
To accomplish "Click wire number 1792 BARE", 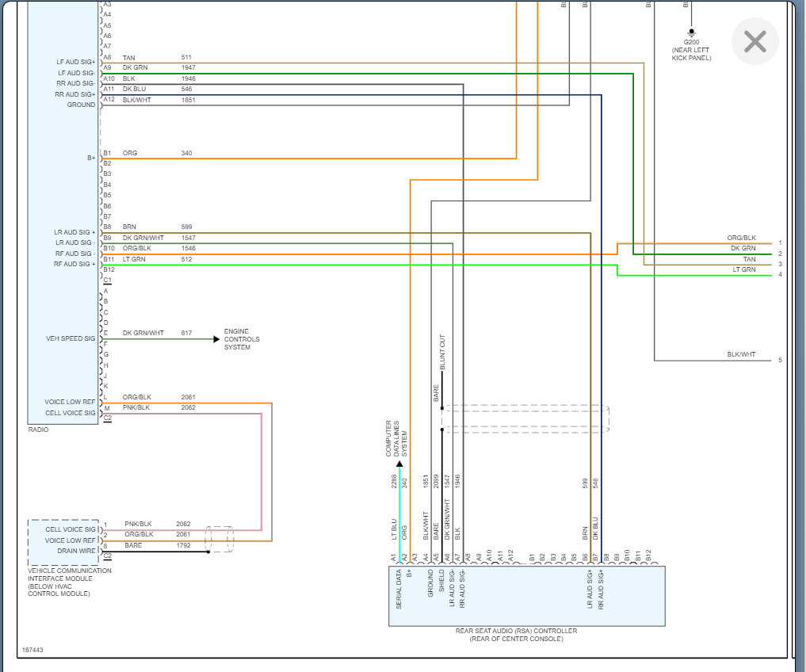I will point(183,545).
